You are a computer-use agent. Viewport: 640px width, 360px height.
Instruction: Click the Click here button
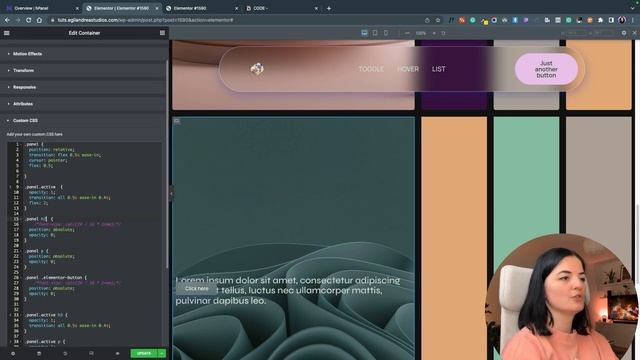click(x=197, y=289)
